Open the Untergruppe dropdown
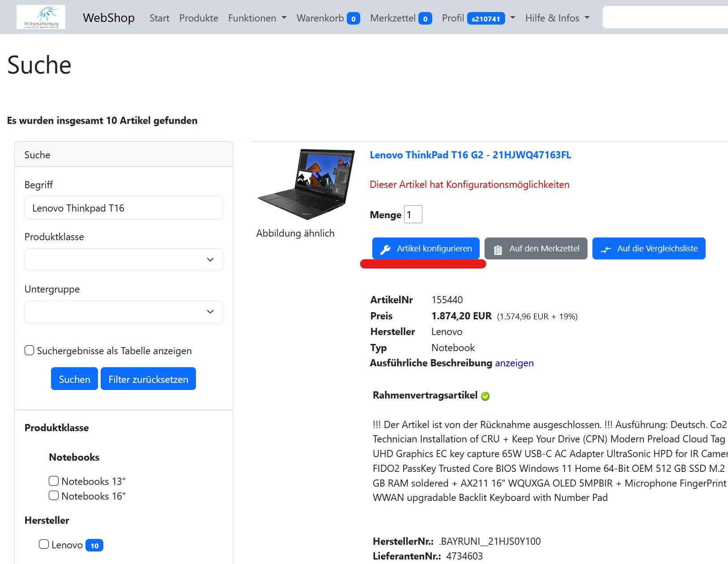Screen dimensions: 728x564 click(123, 312)
